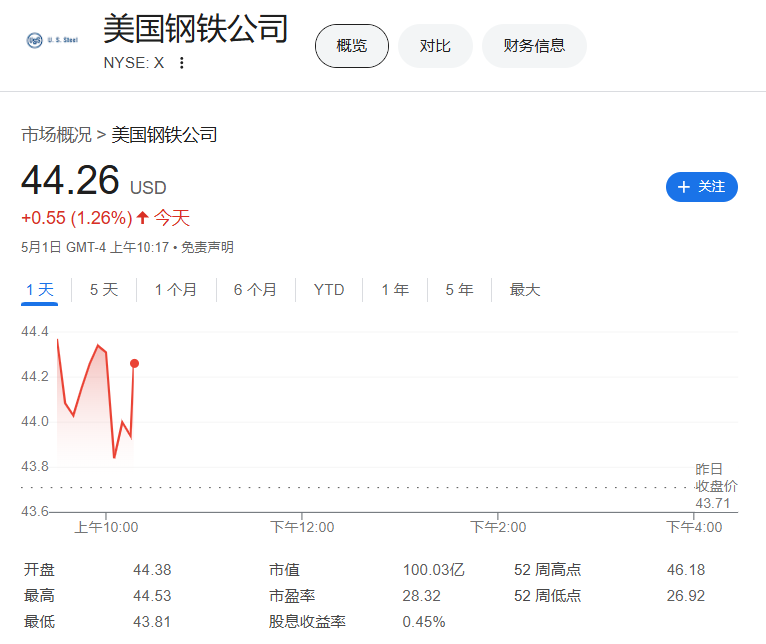Select the 6 个月 chart range
The image size is (766, 644).
pyautogui.click(x=255, y=290)
